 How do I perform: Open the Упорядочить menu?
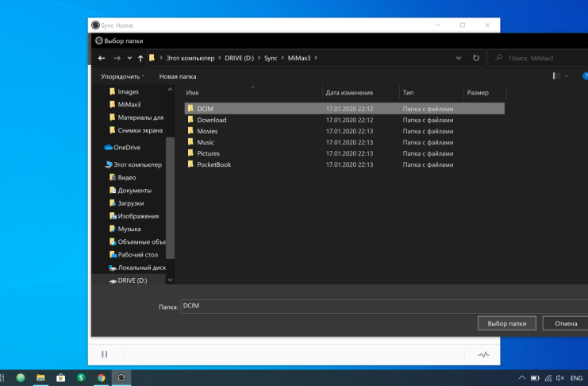tap(122, 76)
